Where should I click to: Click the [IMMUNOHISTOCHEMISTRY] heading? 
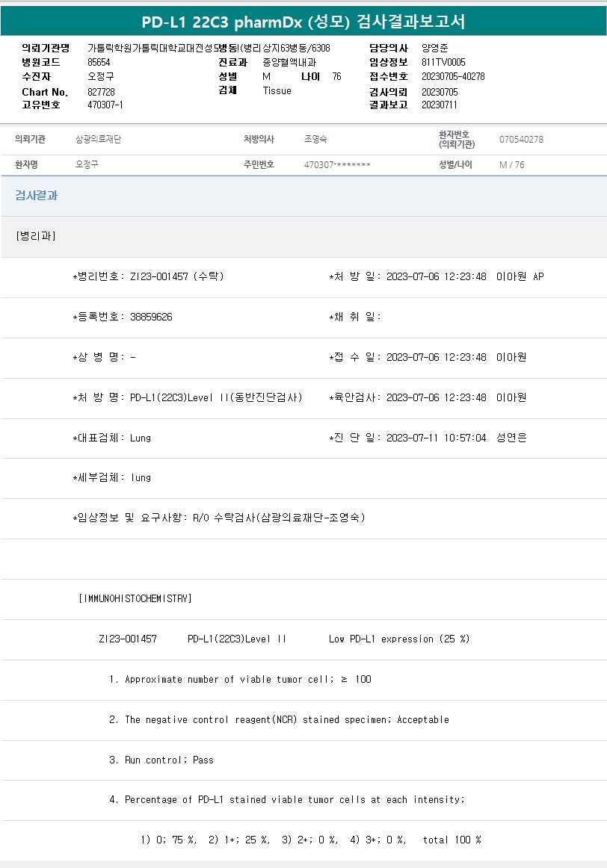click(x=136, y=598)
